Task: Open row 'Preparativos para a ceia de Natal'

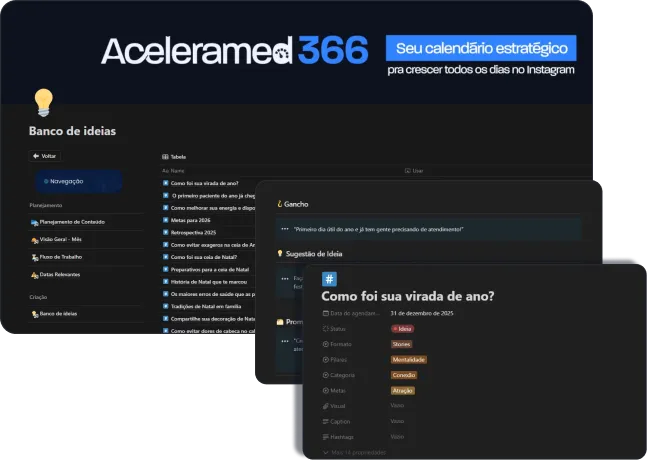Action: [x=210, y=269]
